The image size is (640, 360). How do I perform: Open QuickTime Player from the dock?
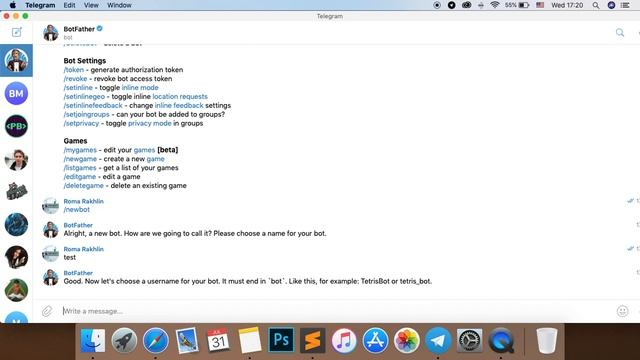point(501,340)
